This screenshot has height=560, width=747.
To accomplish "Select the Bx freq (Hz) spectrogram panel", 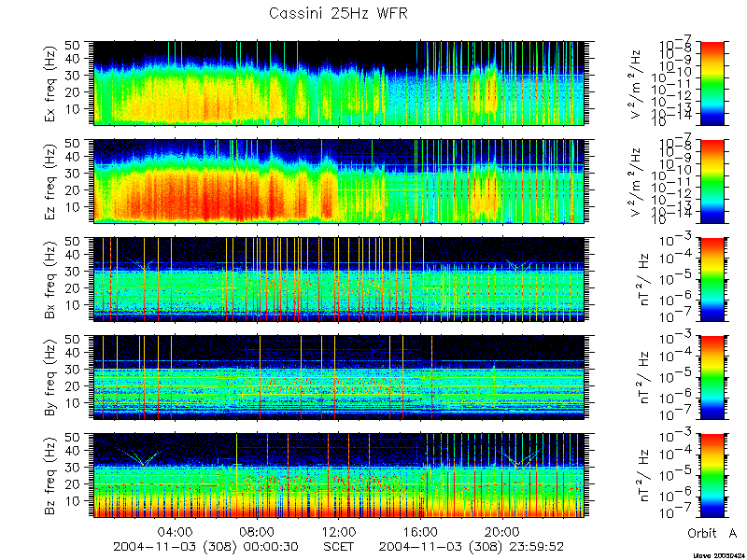I will pyautogui.click(x=338, y=279).
